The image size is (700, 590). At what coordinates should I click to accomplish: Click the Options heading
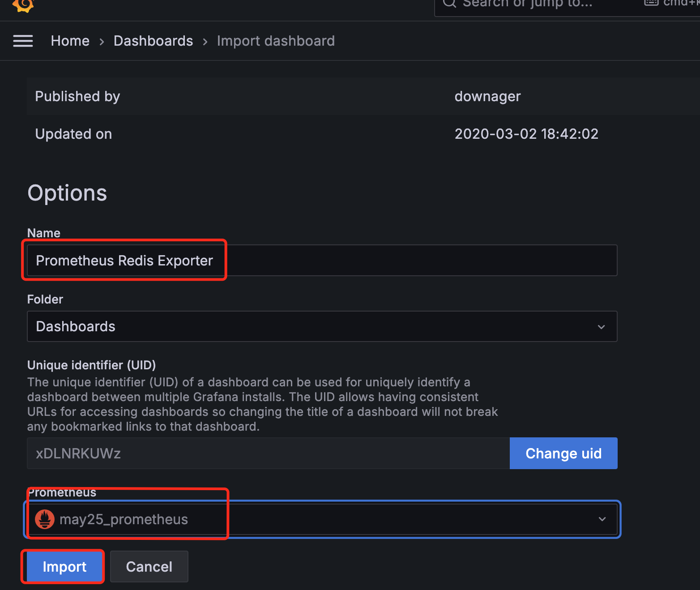tap(67, 193)
